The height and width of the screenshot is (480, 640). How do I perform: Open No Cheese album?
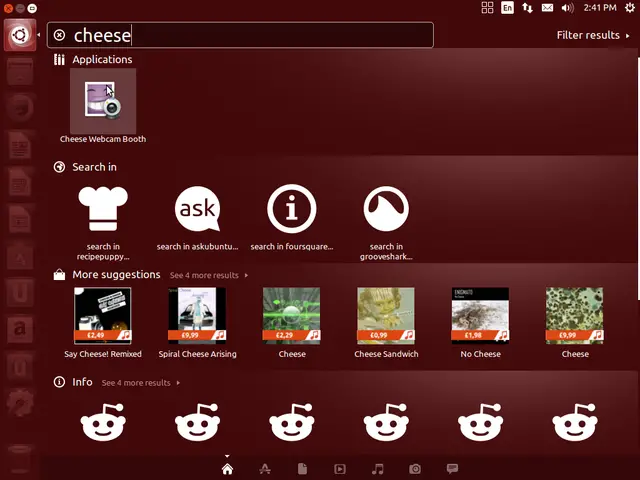(480, 316)
